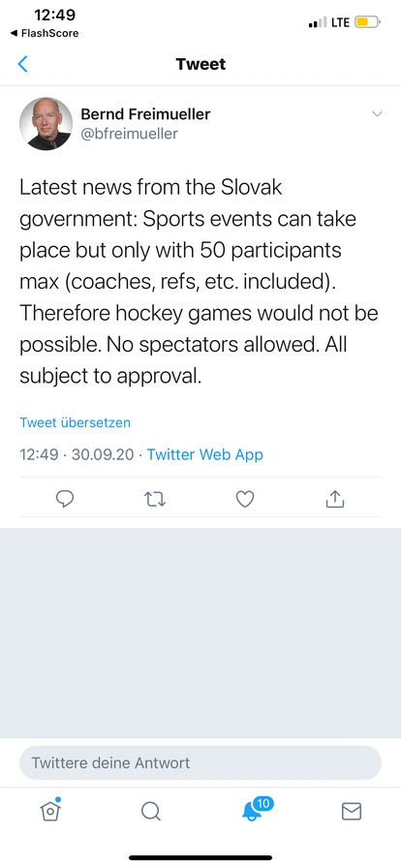
Task: Tap the battery status icon
Action: pos(368,22)
